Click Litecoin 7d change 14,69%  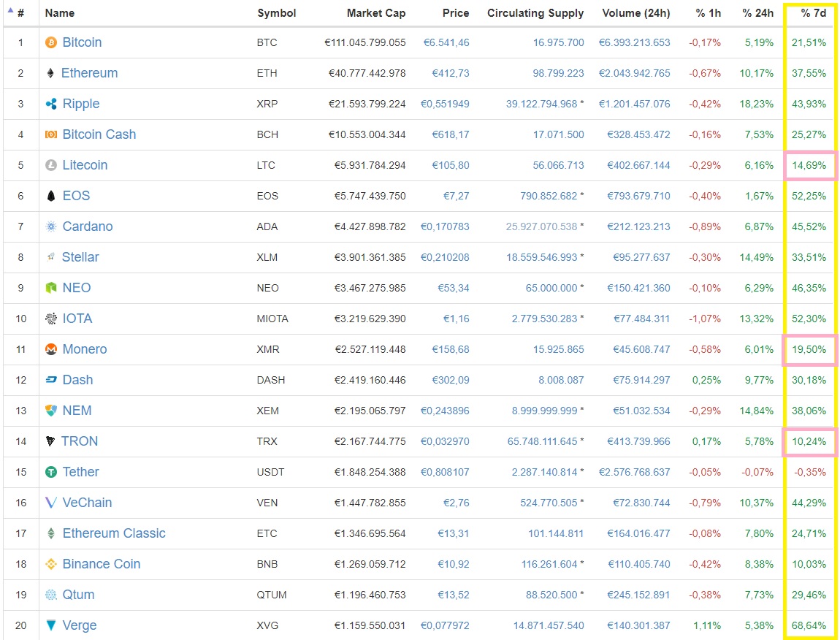809,165
